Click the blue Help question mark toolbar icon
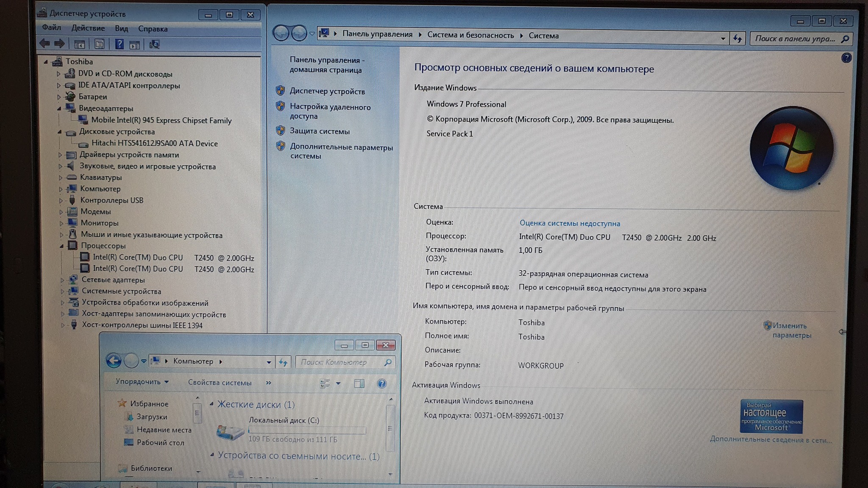This screenshot has width=868, height=488. (x=120, y=44)
